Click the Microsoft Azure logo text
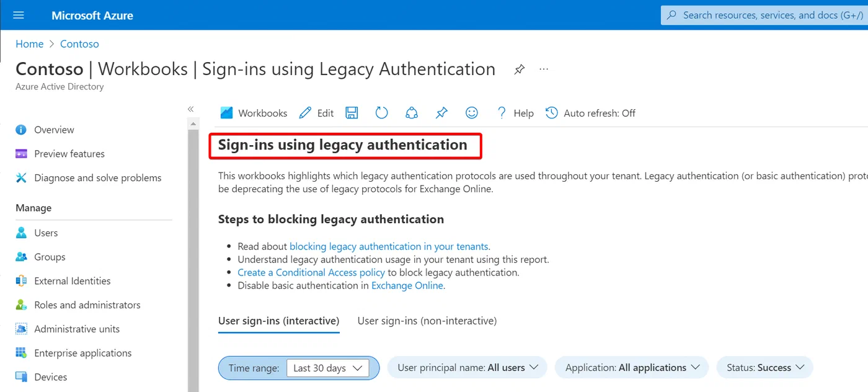This screenshot has height=392, width=868. [92, 15]
